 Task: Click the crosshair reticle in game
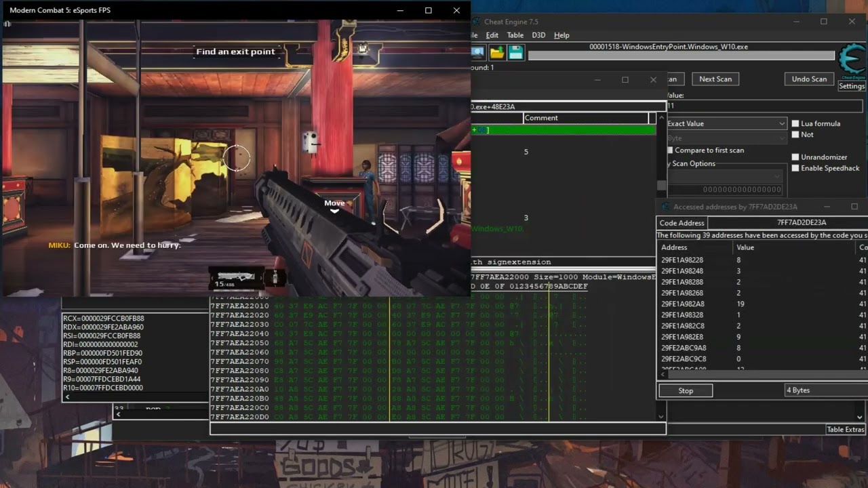tap(237, 158)
